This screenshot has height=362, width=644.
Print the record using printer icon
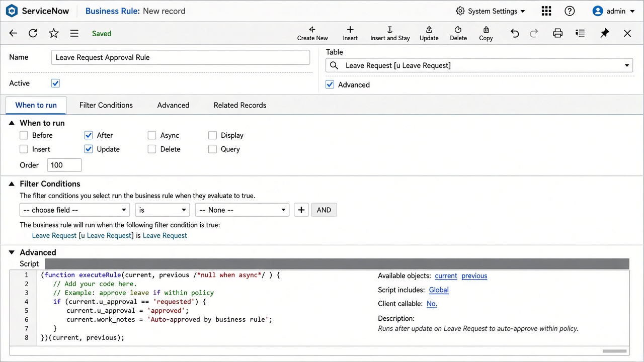point(557,33)
